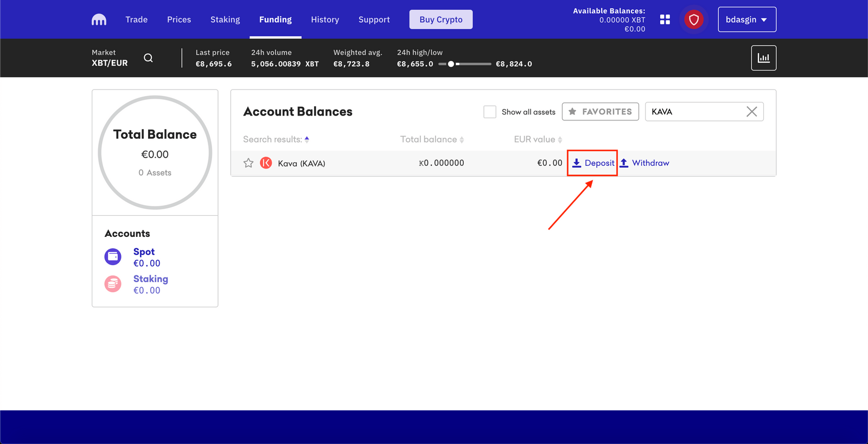Click the Spot wallet icon
The height and width of the screenshot is (444, 868).
pyautogui.click(x=113, y=256)
